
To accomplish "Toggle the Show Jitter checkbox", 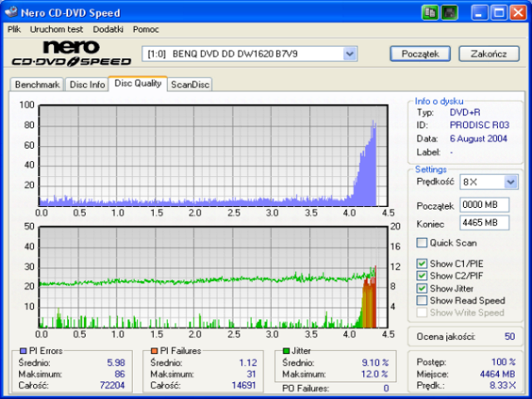I will 421,288.
